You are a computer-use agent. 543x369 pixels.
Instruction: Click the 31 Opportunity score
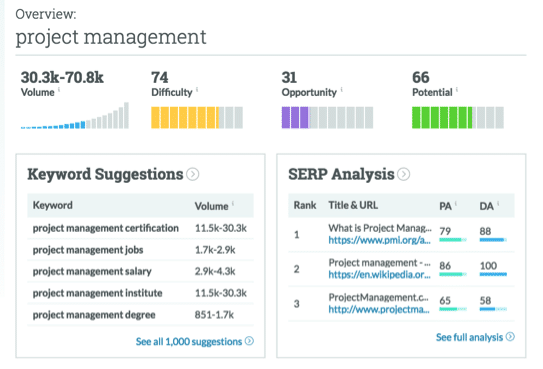[289, 78]
